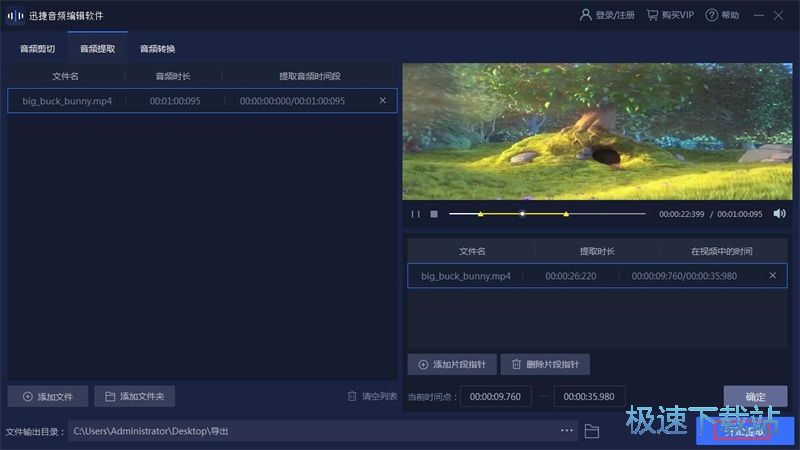Open 登录/注册 login
This screenshot has height=450, width=800.
click(607, 15)
